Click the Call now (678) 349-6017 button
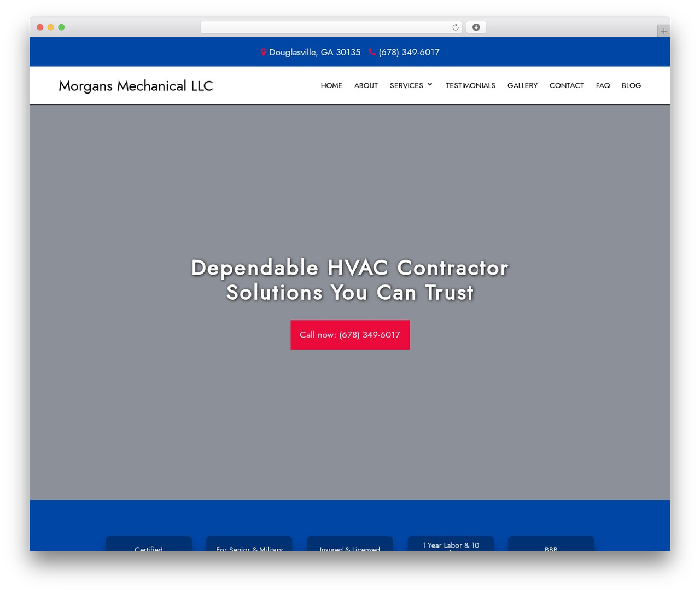Viewport: 700px width, 593px height. [350, 335]
